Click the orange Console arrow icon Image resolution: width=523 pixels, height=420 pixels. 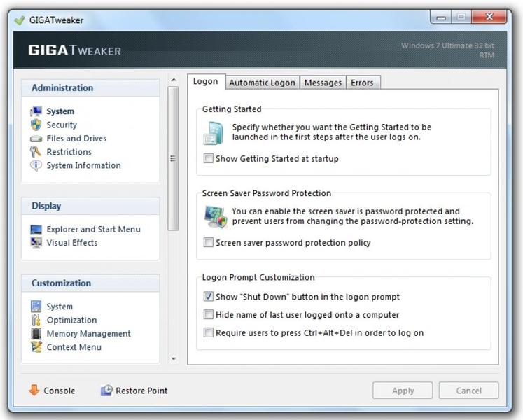pos(34,390)
